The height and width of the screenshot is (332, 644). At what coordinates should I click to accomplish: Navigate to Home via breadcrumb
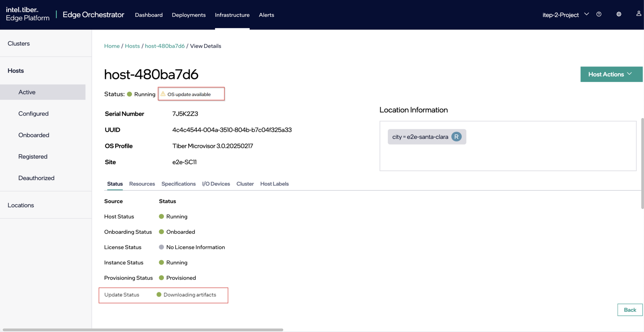[112, 46]
